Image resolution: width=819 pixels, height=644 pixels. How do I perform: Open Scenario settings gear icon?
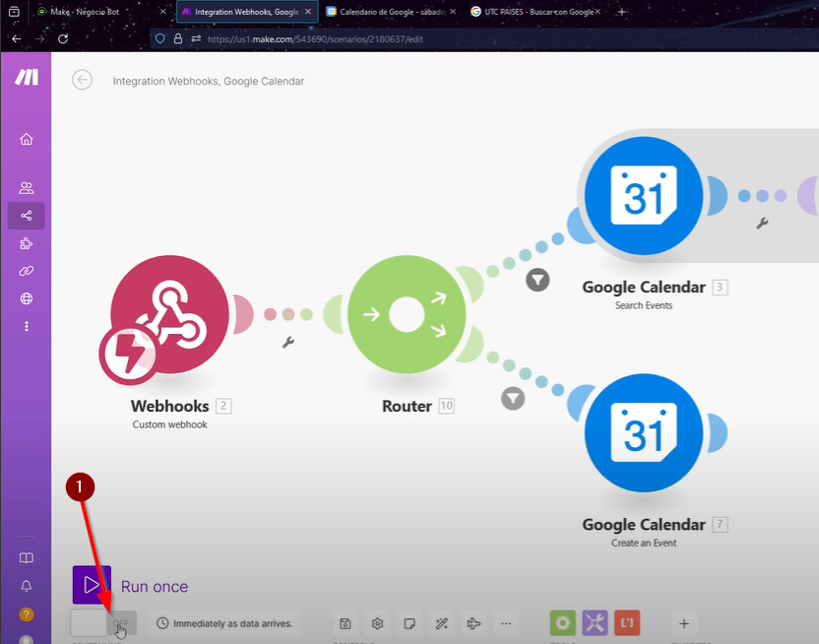tap(378, 623)
